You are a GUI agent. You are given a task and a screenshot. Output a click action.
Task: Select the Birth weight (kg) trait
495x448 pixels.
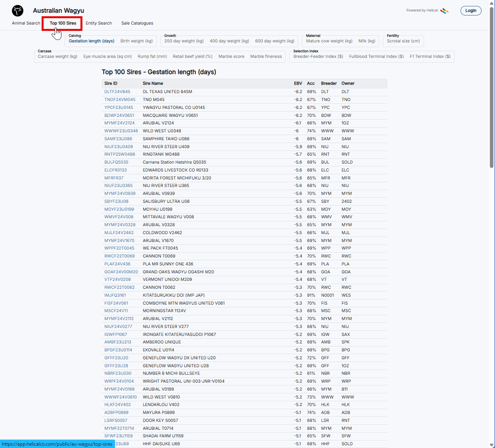[136, 41]
